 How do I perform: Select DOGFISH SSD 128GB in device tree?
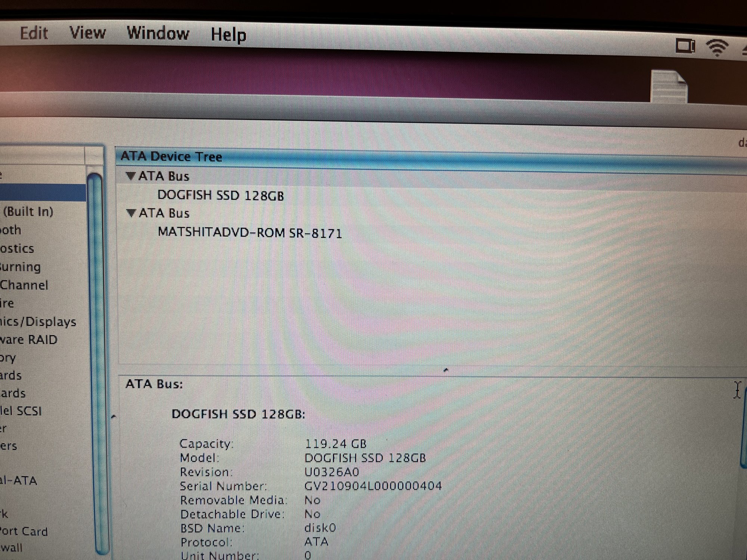pyautogui.click(x=220, y=195)
